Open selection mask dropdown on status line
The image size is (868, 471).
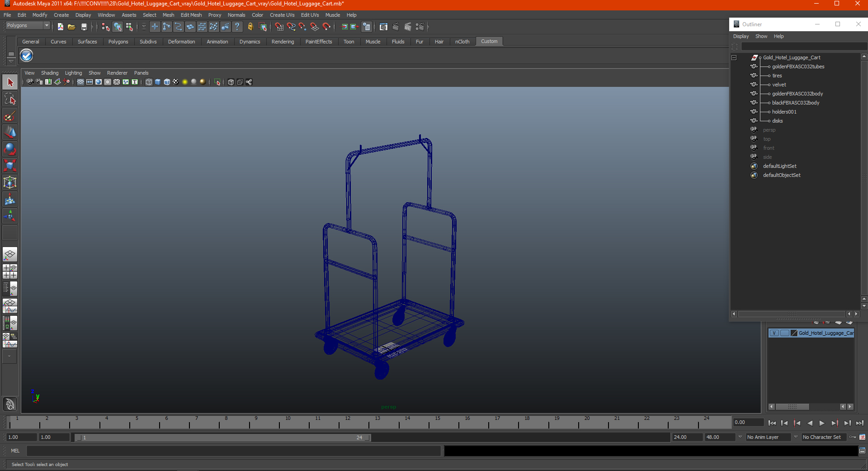click(144, 27)
